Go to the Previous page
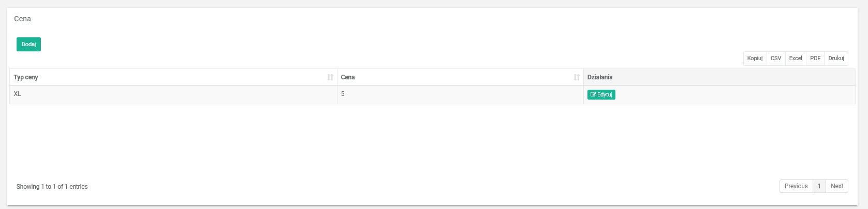 [x=796, y=186]
